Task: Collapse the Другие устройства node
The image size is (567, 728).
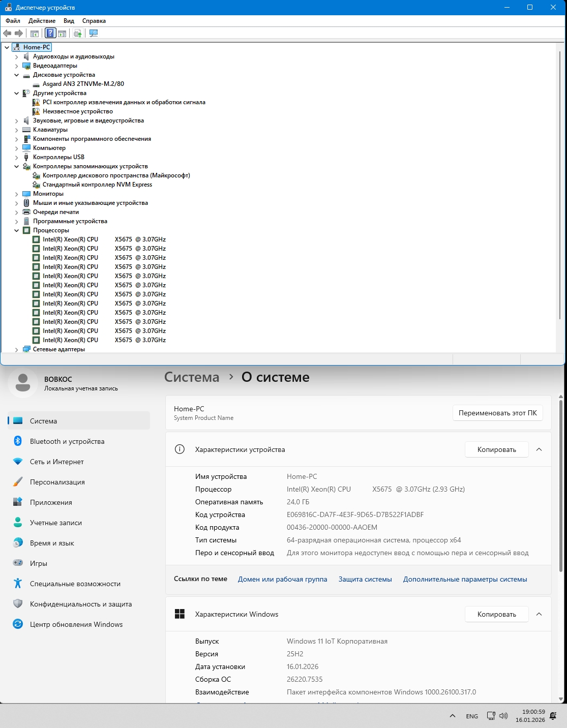Action: click(x=16, y=93)
